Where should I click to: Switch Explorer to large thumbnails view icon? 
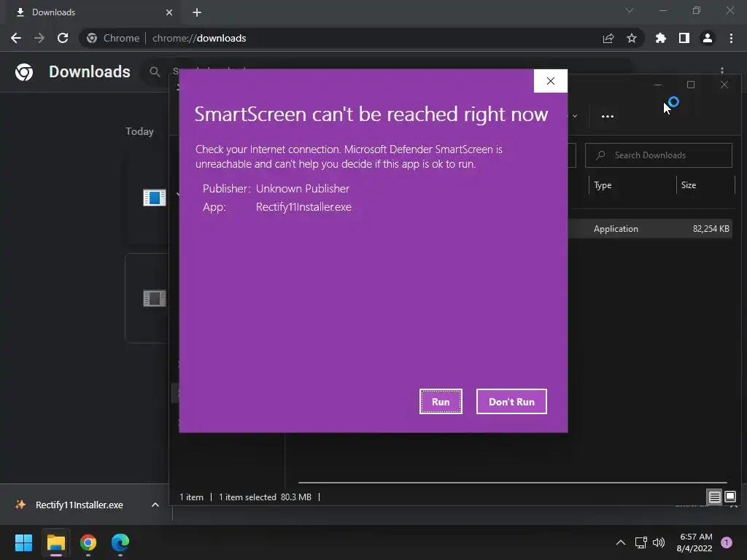[729, 497]
